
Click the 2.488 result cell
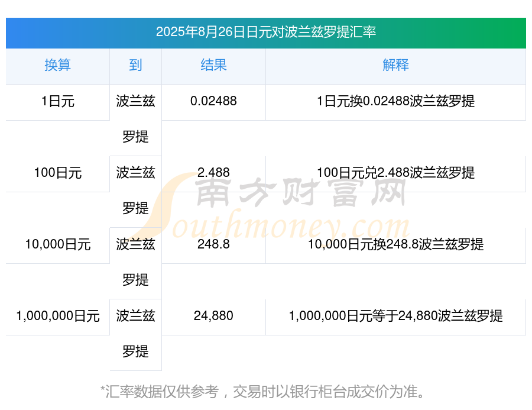point(213,173)
